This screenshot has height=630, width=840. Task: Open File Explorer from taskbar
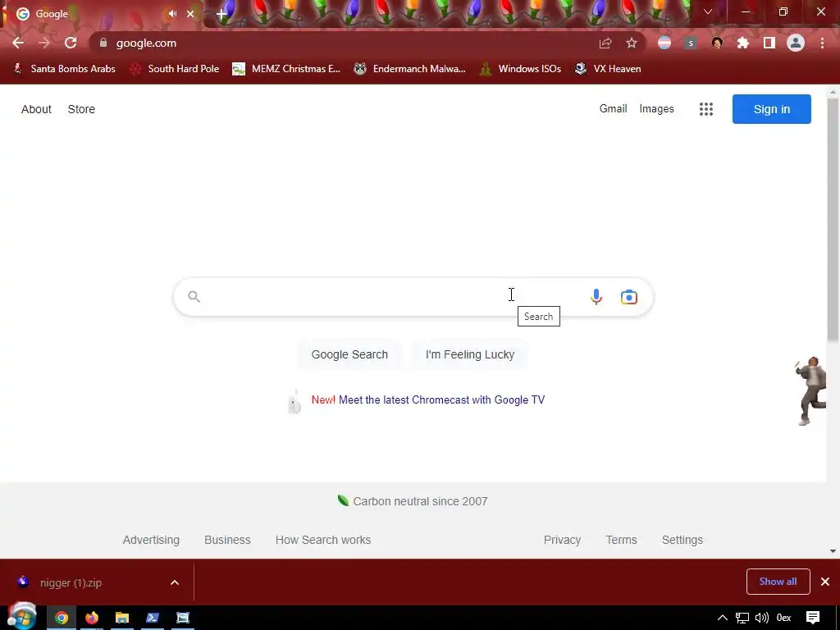point(122,618)
